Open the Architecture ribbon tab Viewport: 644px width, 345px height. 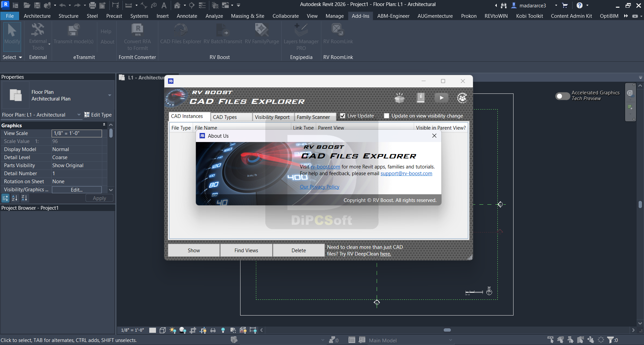coord(37,16)
